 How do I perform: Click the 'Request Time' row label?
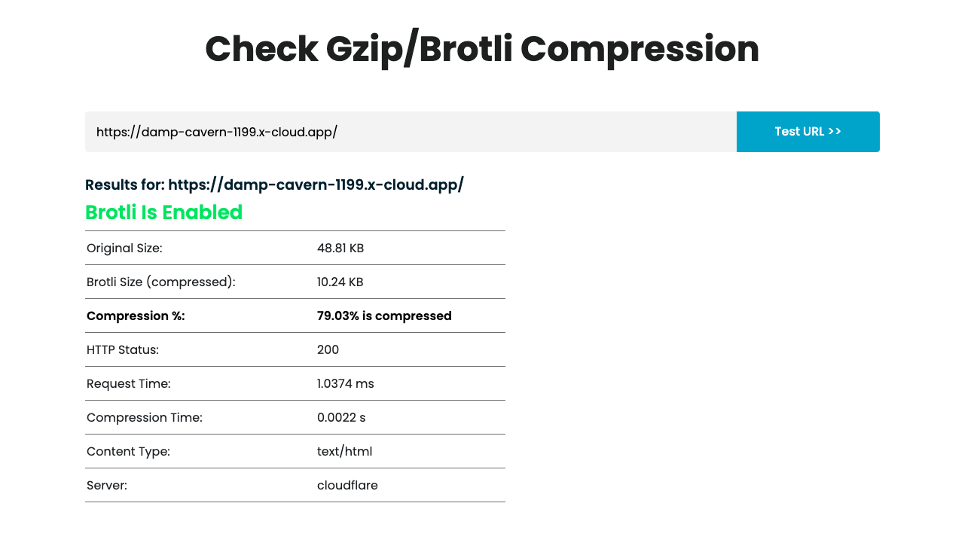[x=128, y=383]
